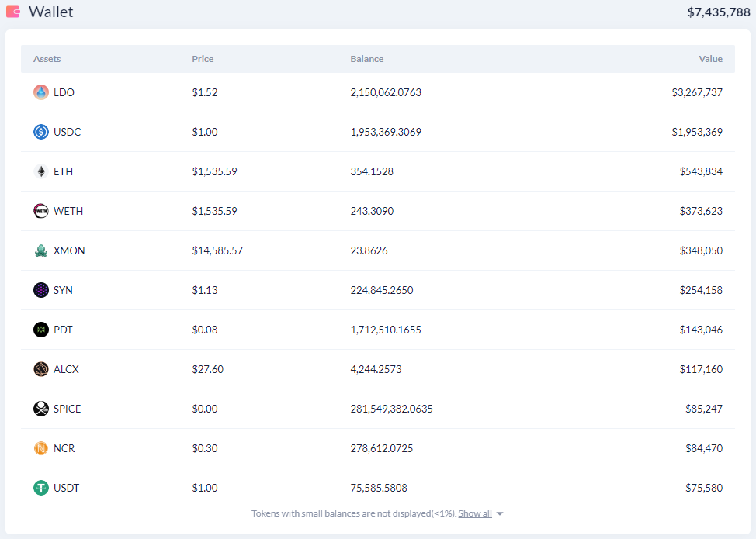Viewport: 756px width, 539px height.
Task: Click the LDO token icon
Action: click(x=41, y=92)
